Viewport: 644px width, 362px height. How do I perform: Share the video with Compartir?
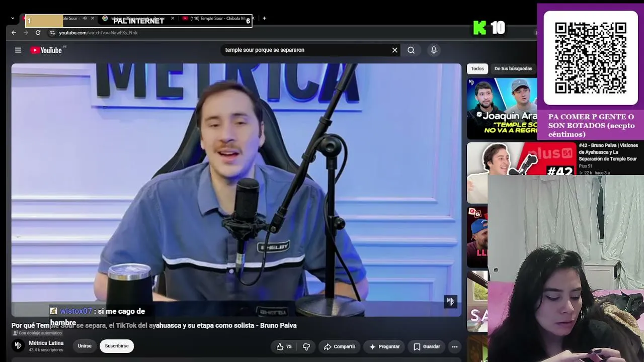(x=340, y=346)
